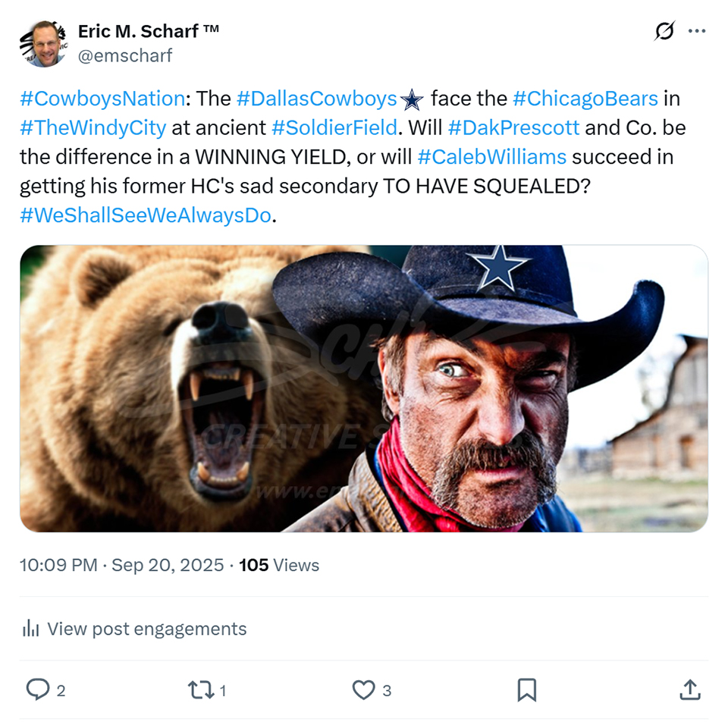
Task: Bookmark this post
Action: click(x=526, y=689)
